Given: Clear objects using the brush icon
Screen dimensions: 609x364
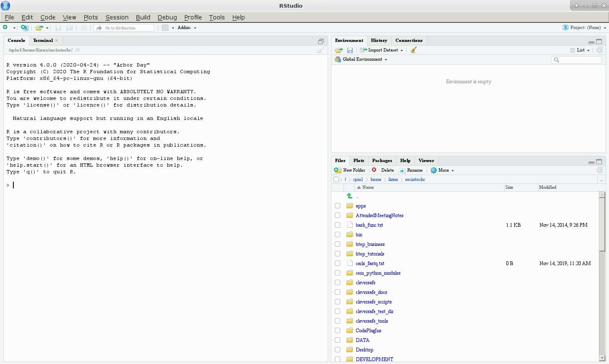Looking at the screenshot, I should point(413,50).
